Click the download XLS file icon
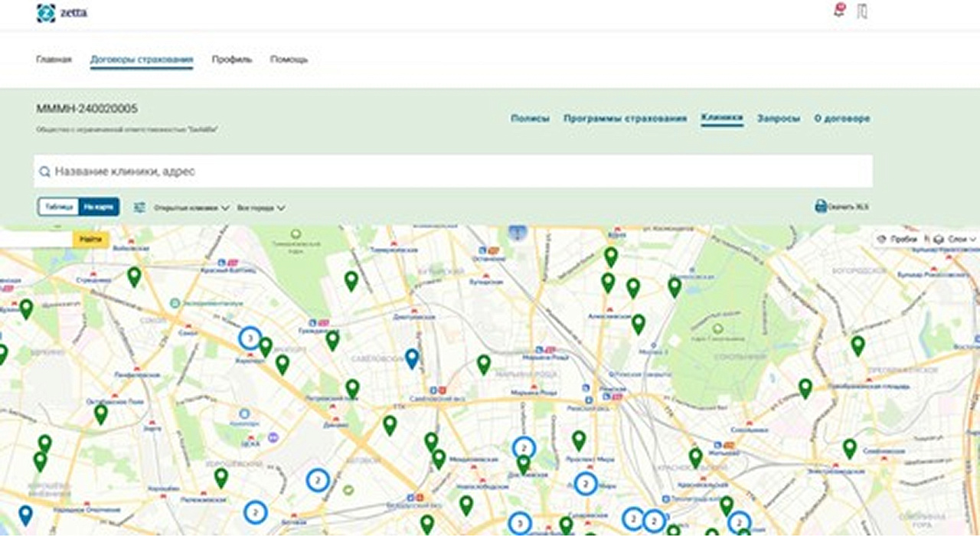 [821, 207]
